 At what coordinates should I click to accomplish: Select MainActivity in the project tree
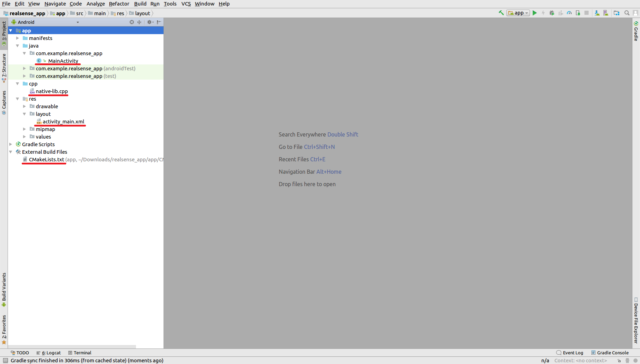(63, 61)
